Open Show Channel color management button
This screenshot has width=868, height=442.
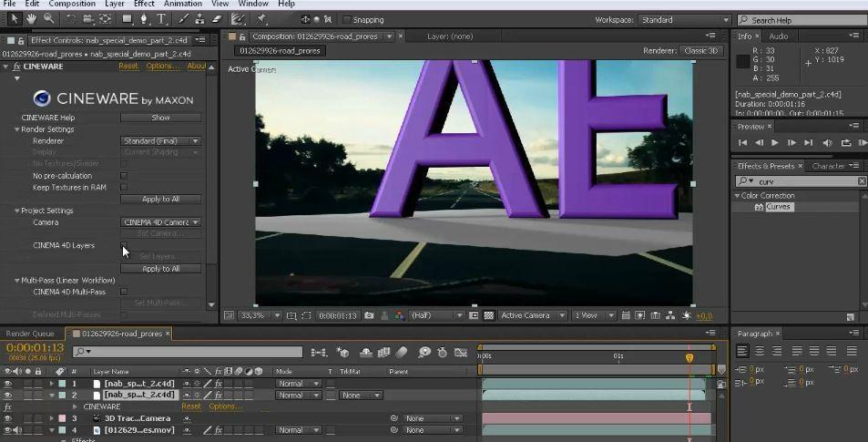point(399,315)
